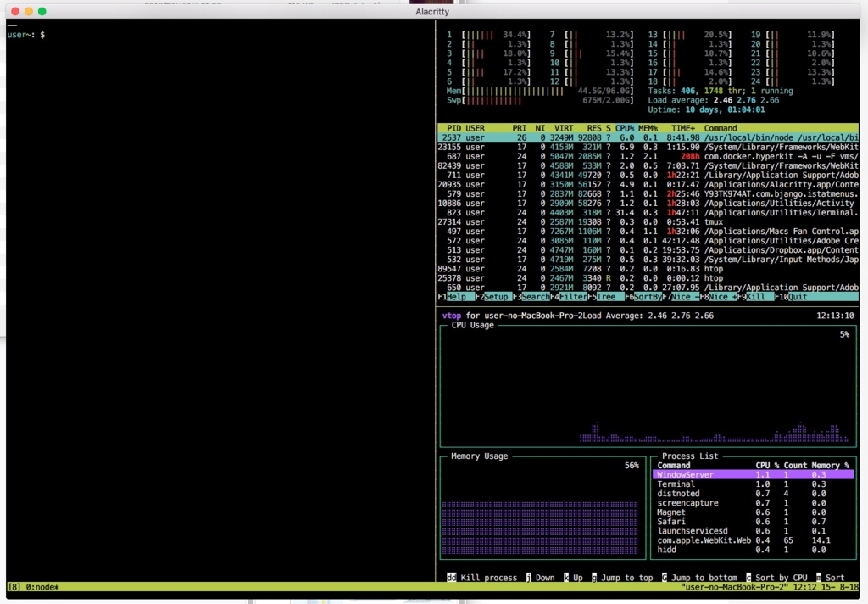Click the shell prompt in left pane
Viewport: 868px width, 604px height.
26,34
